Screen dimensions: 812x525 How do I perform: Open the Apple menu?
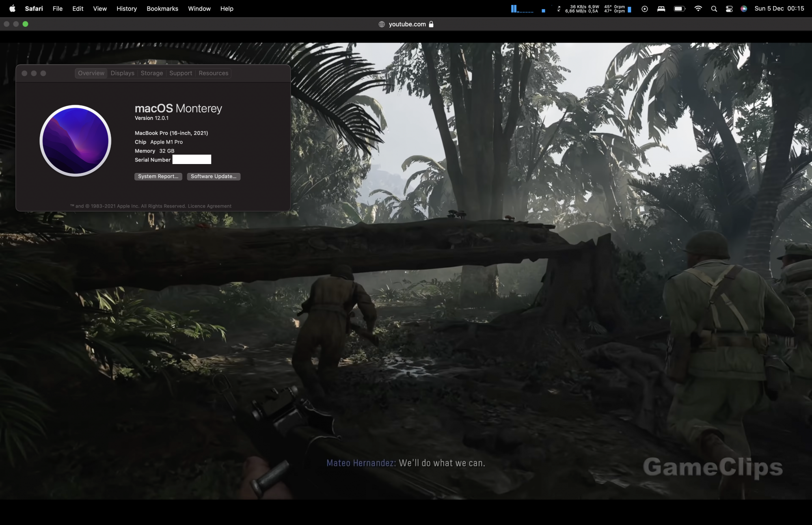point(12,9)
